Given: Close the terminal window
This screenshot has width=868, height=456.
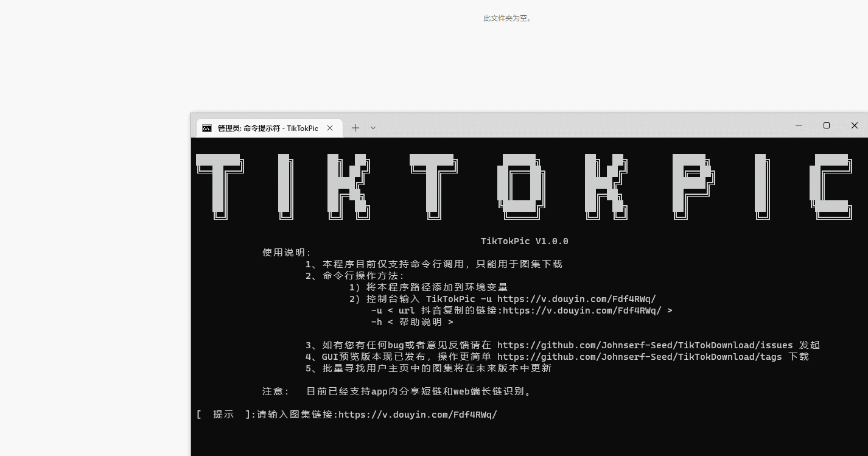Looking at the screenshot, I should (x=855, y=125).
